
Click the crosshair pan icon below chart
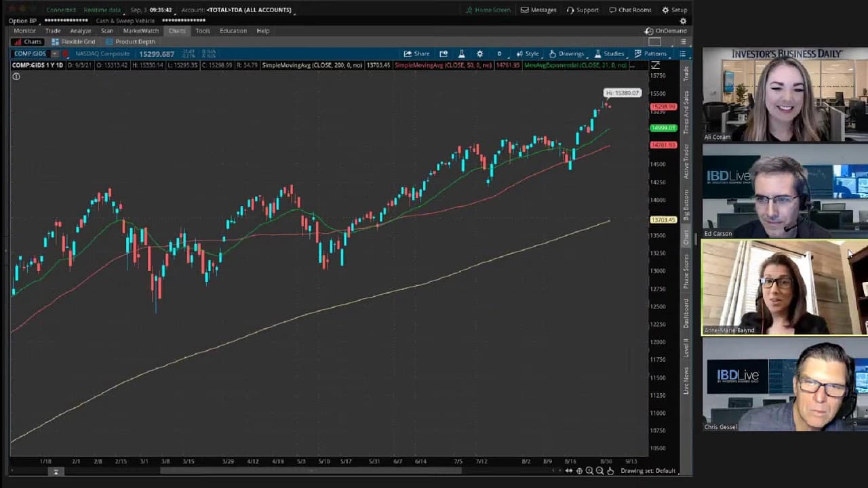tap(579, 470)
